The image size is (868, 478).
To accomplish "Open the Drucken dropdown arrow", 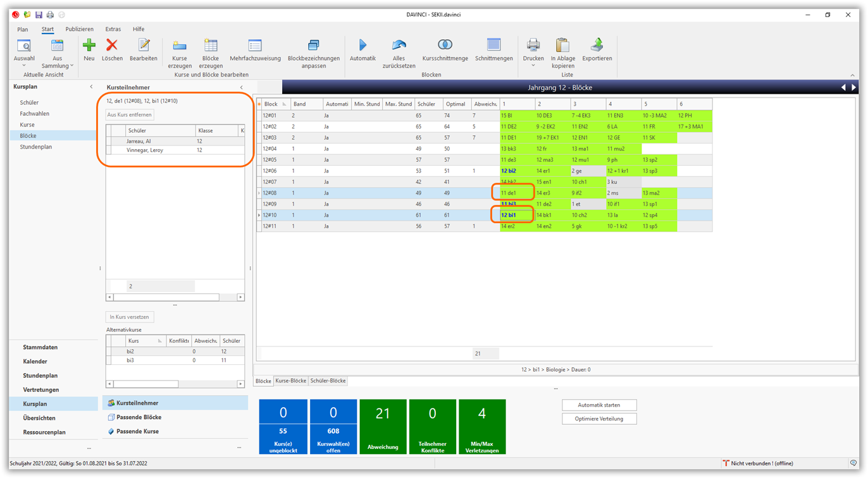I will 533,66.
